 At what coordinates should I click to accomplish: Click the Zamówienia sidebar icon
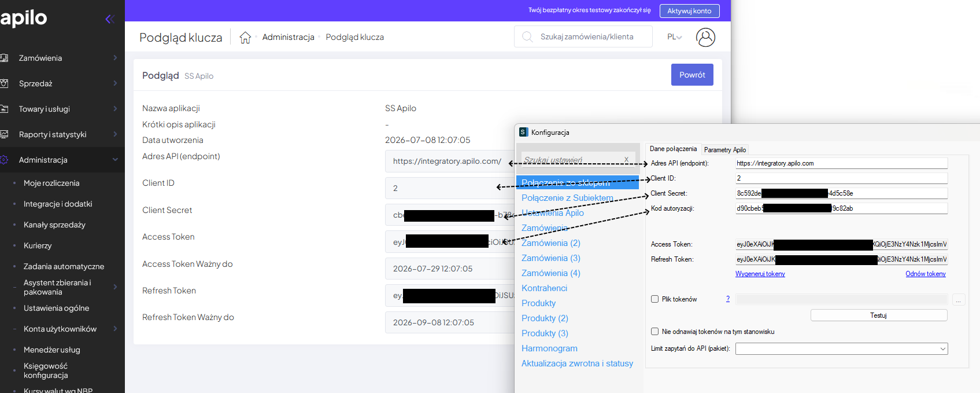(3, 58)
